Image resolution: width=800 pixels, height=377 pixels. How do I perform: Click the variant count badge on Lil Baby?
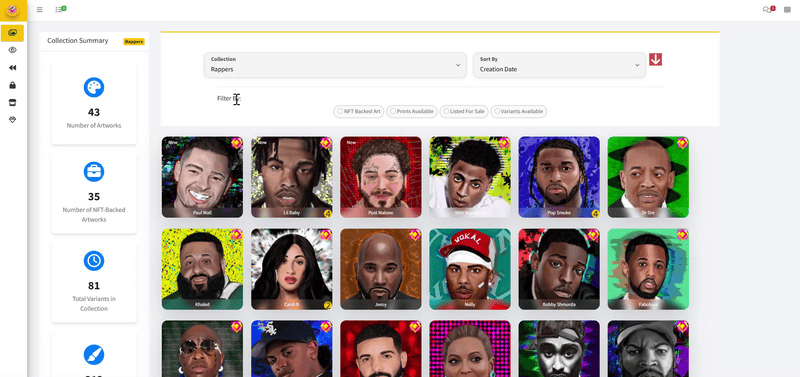pyautogui.click(x=328, y=213)
